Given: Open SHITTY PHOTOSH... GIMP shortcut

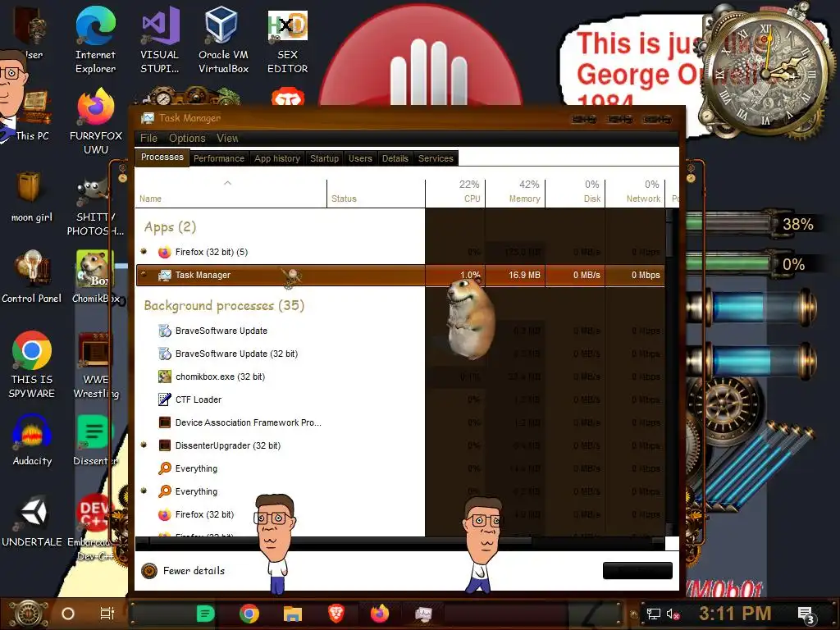Looking at the screenshot, I should 95,207.
